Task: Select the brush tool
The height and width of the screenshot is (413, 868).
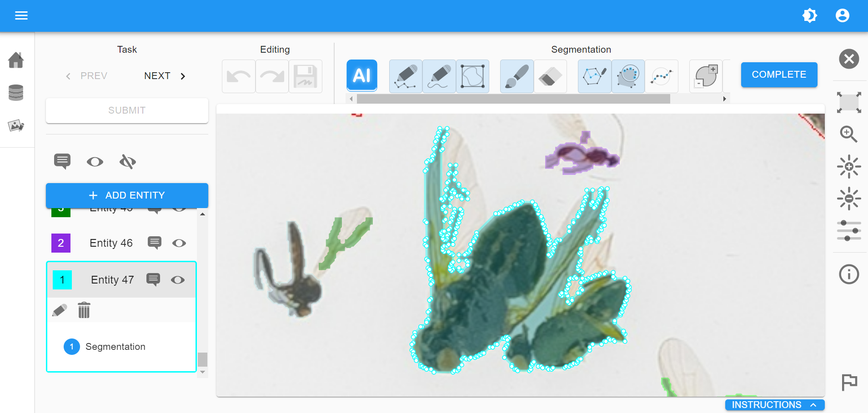Action: pos(517,76)
